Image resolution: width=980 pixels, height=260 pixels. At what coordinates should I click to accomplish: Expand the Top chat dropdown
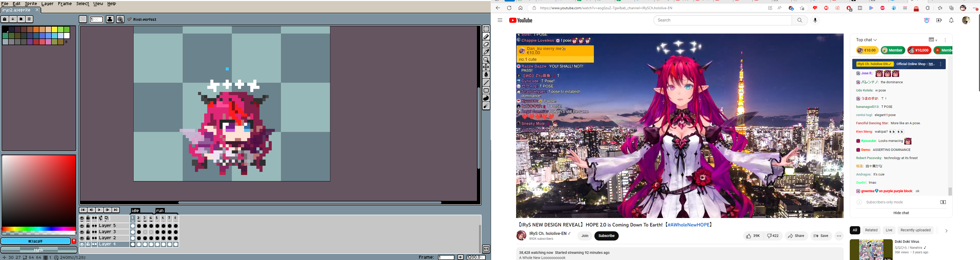866,40
